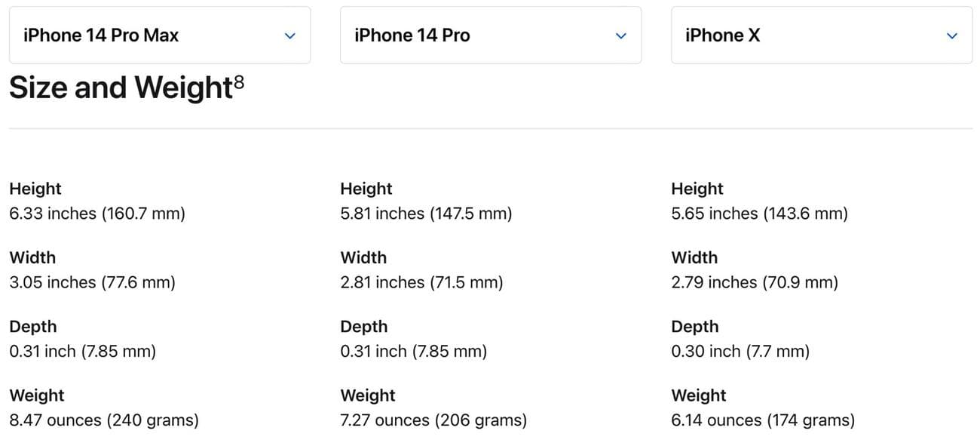Click the Width label under iPhone 14 Pro

(363, 257)
